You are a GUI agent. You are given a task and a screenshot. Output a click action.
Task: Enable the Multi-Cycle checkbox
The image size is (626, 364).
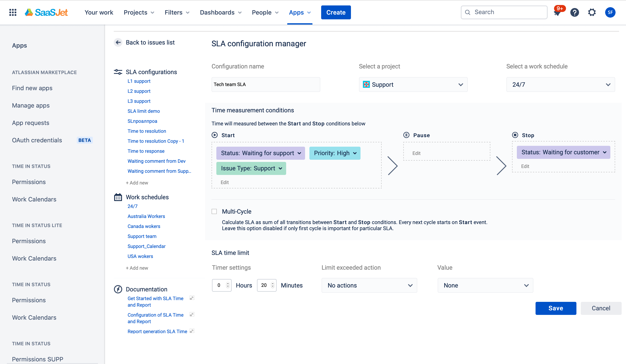click(214, 211)
